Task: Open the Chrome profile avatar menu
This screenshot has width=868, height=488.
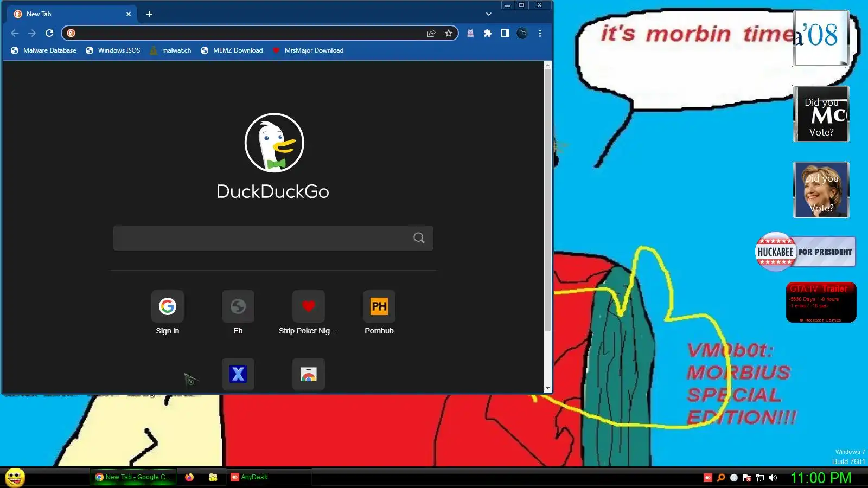Action: point(522,33)
